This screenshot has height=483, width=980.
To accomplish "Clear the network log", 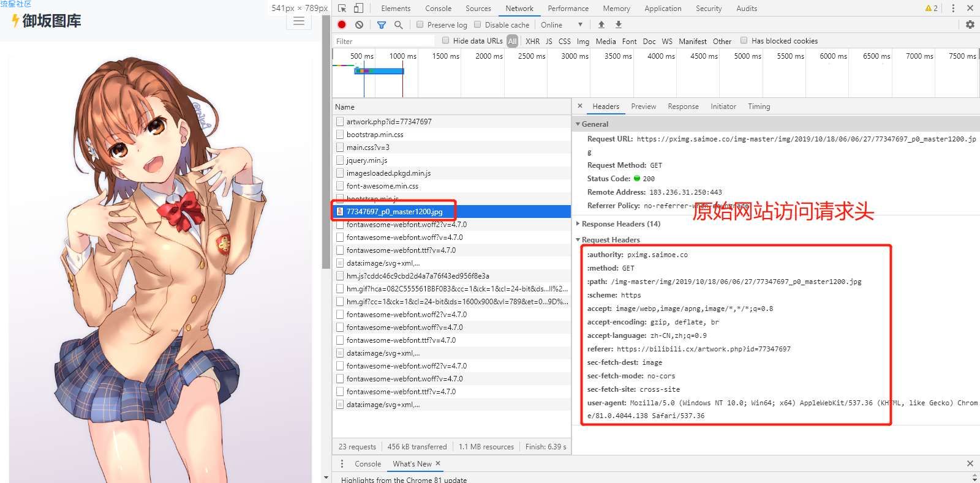I will (x=359, y=24).
